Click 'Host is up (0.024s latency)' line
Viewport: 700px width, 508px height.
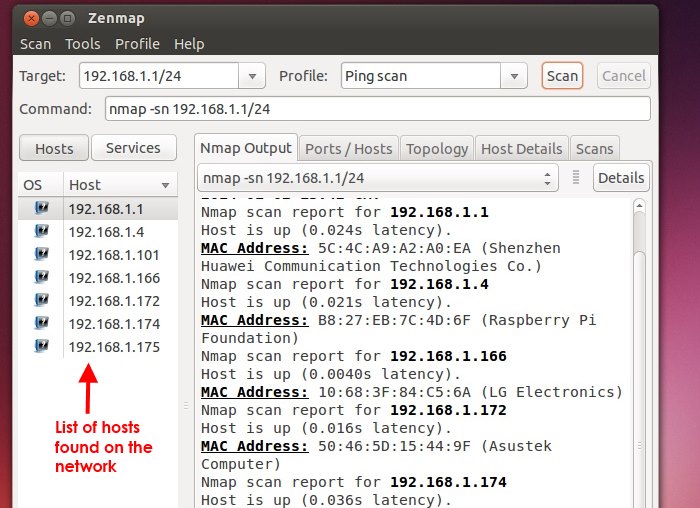[x=326, y=230]
